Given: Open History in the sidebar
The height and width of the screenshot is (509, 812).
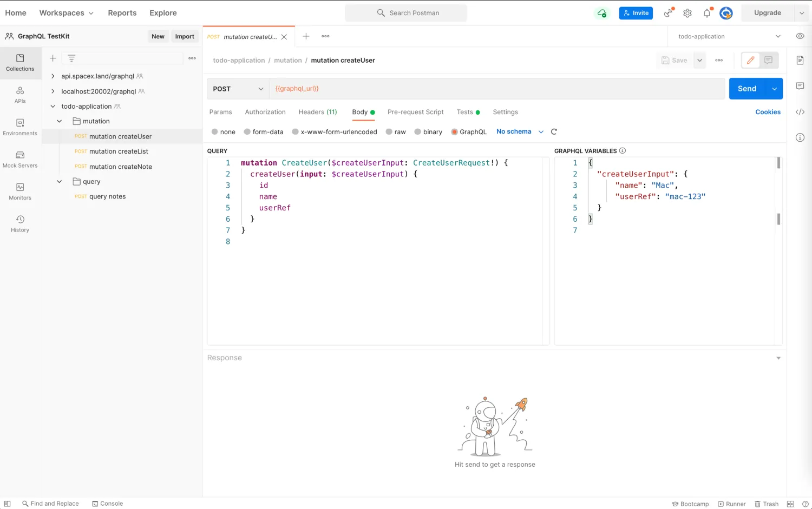Looking at the screenshot, I should 20,224.
